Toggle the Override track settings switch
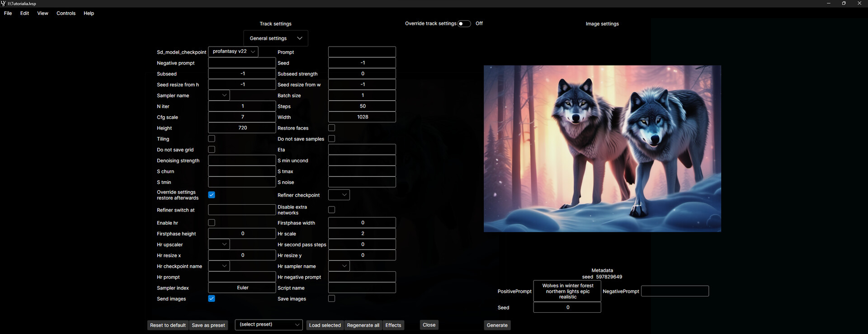 (464, 24)
